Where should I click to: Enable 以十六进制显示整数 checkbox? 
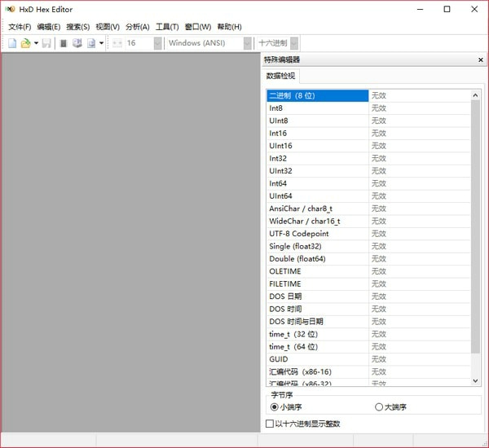point(270,424)
